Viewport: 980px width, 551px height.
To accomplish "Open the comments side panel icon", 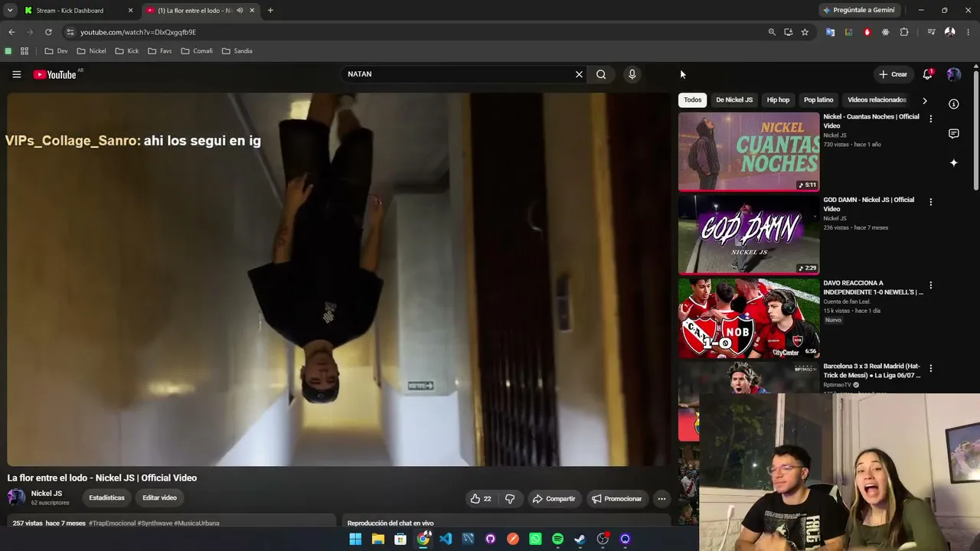I will [x=953, y=133].
